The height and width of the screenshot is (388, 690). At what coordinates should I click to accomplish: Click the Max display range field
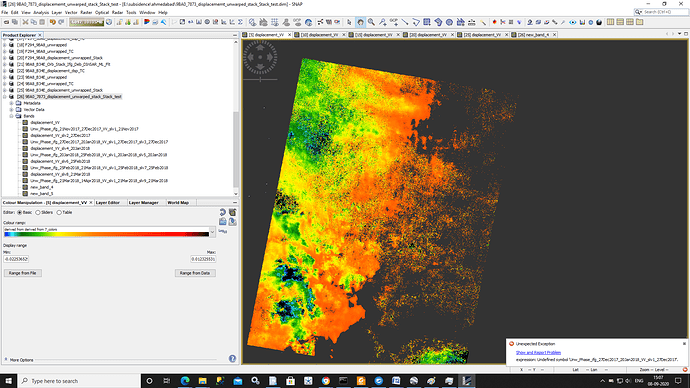(x=203, y=259)
